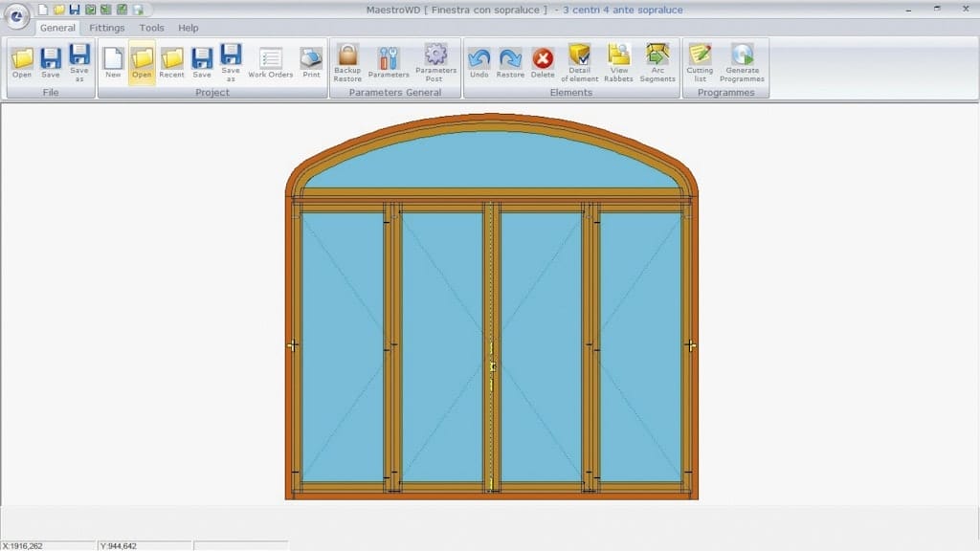Click Generate Programmes icon

pyautogui.click(x=742, y=62)
